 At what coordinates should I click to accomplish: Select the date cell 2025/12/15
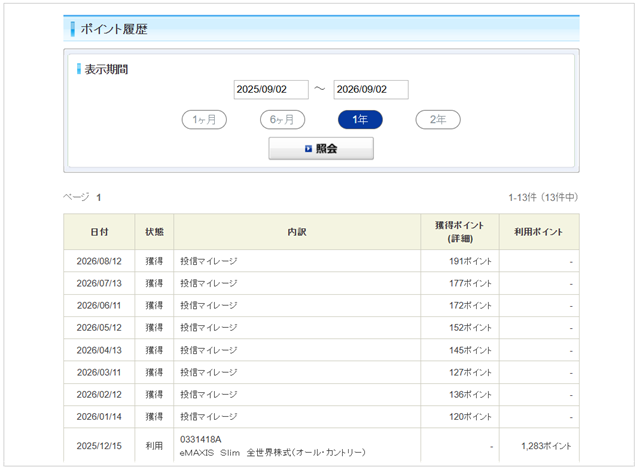99,446
